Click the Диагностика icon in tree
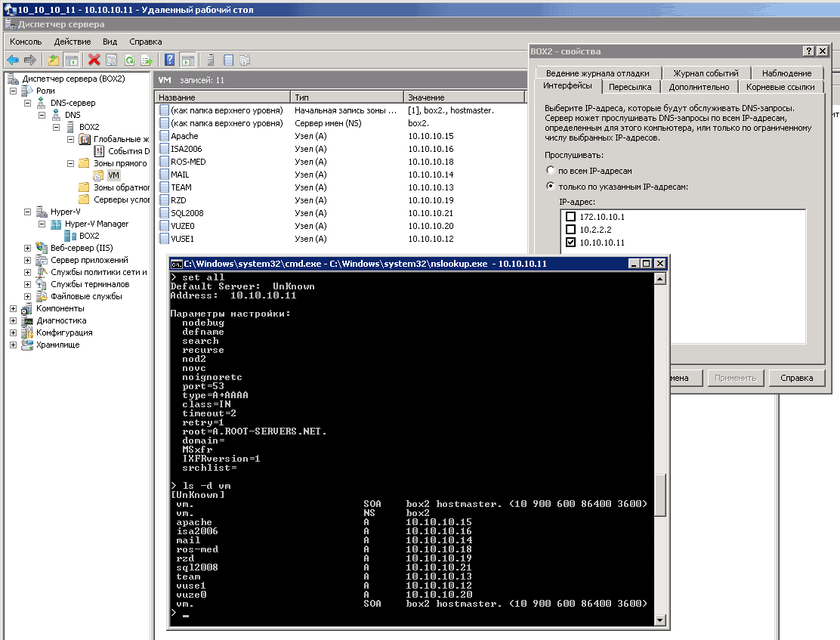This screenshot has height=640, width=840. 27,320
